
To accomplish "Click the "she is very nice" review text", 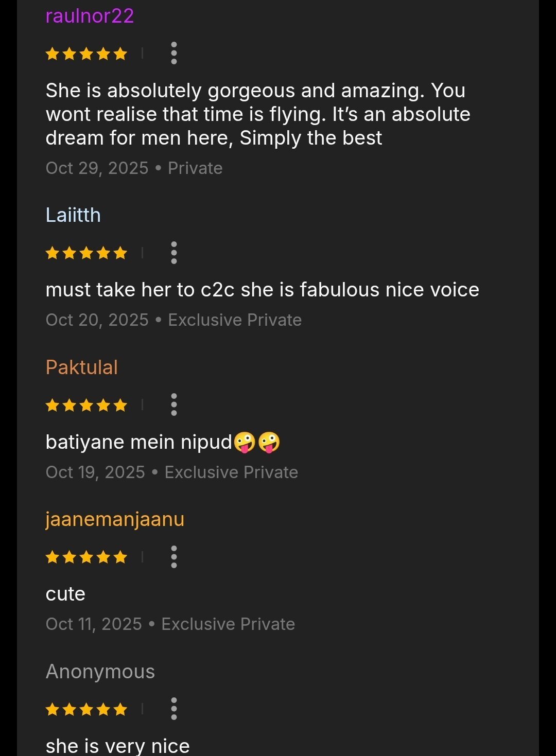I will (117, 746).
